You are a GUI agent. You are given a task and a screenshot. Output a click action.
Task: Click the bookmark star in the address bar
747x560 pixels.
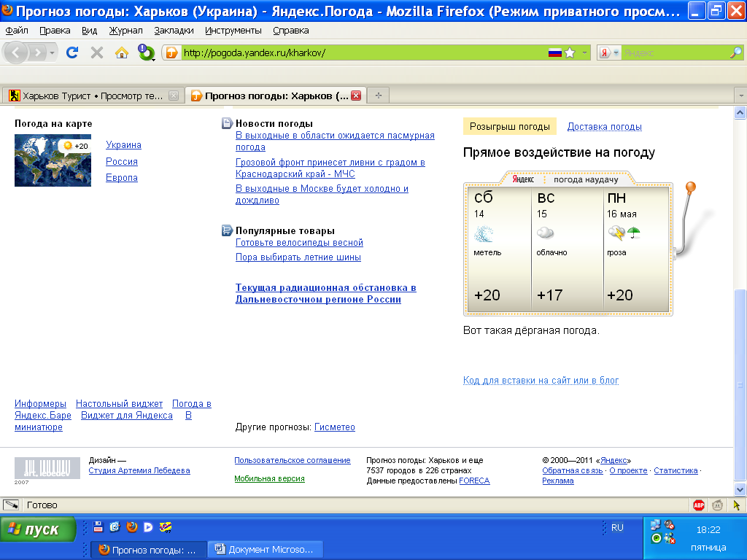[570, 52]
